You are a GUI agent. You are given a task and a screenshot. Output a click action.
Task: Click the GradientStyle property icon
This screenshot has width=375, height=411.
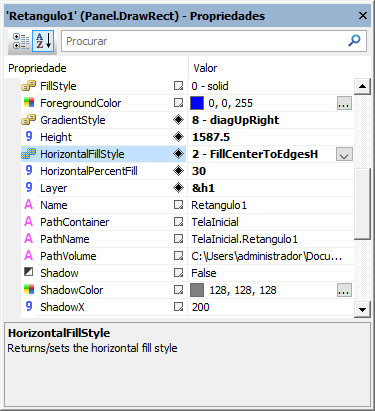tap(28, 120)
